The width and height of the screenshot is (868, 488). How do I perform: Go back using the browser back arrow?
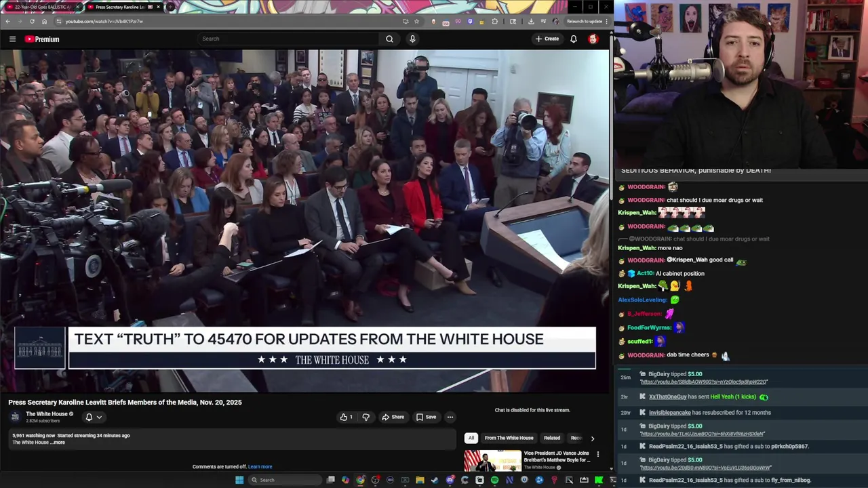point(7,21)
